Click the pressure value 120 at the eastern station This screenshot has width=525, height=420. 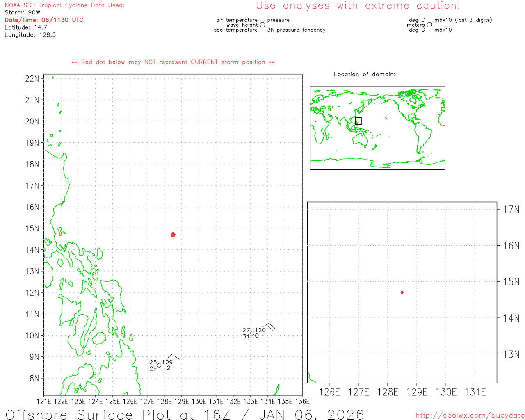coord(260,330)
